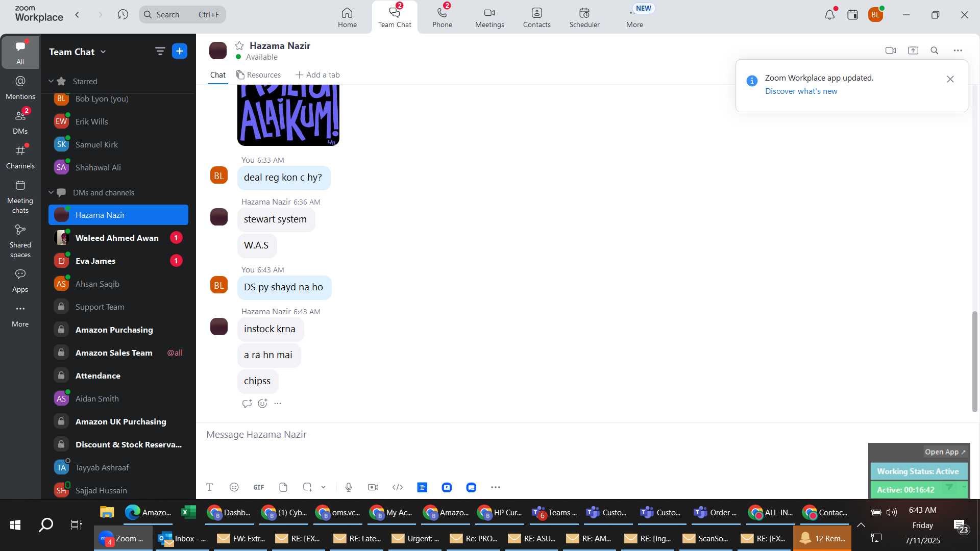This screenshot has height=551, width=980.
Task: Open Apps section in sidebar
Action: click(x=20, y=280)
